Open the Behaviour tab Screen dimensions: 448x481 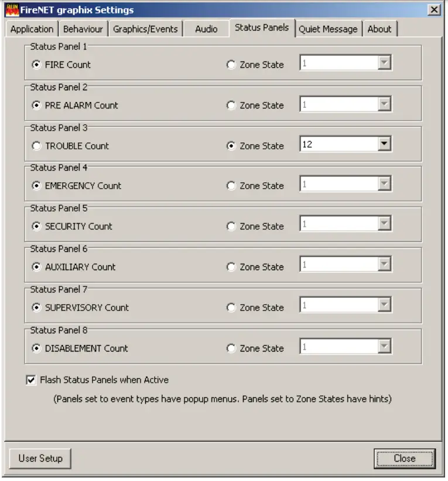[83, 29]
